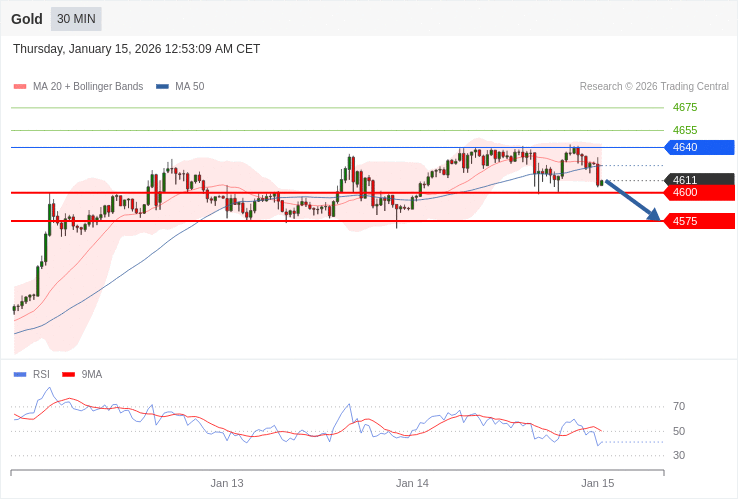The image size is (738, 500).
Task: Click the pink MA 20 Bollinger legend swatch
Action: (x=20, y=87)
